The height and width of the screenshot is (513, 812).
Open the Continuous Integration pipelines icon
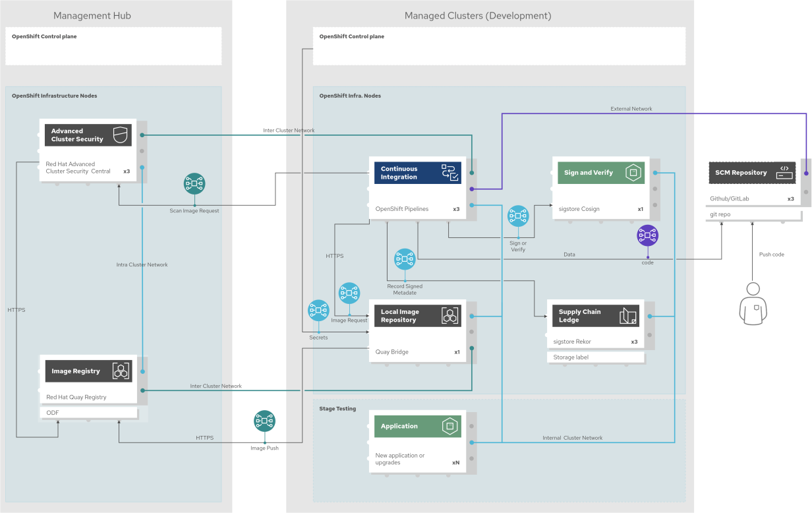tap(450, 172)
